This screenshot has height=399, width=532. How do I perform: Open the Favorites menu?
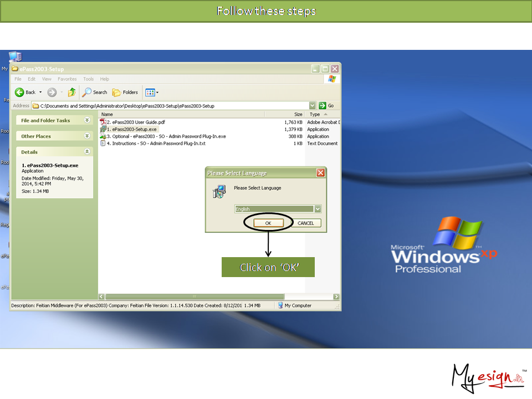(67, 79)
